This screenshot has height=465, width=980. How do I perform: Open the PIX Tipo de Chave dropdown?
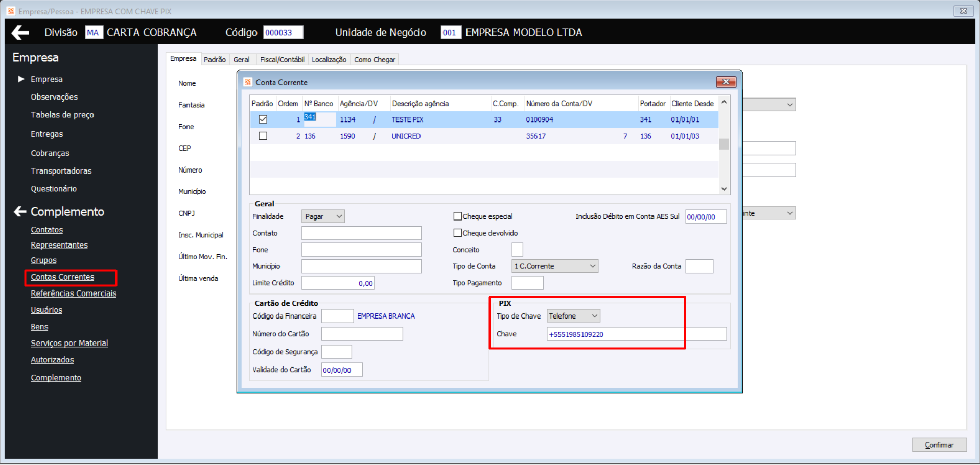[573, 316]
